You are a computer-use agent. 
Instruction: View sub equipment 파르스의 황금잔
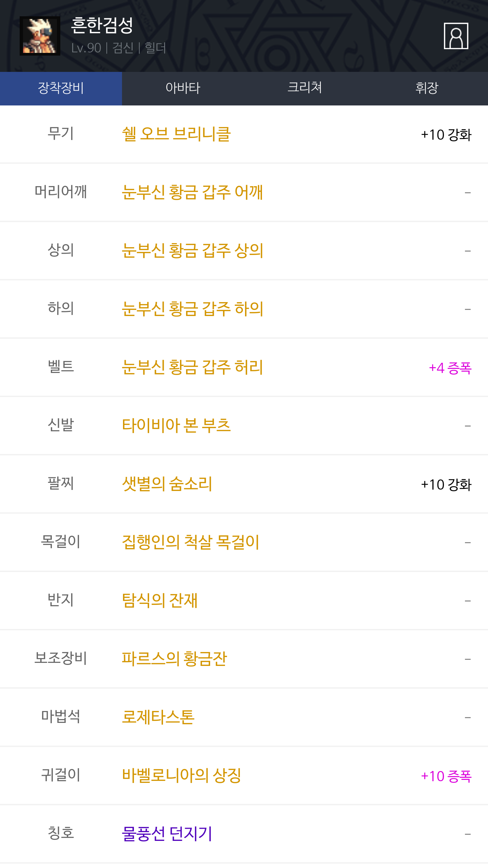[x=174, y=659]
